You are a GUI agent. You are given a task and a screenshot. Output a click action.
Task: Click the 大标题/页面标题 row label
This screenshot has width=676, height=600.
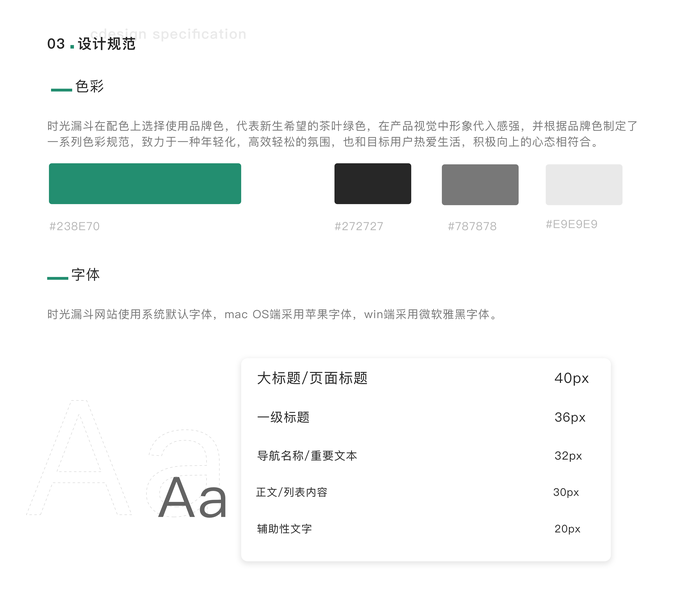coord(312,378)
